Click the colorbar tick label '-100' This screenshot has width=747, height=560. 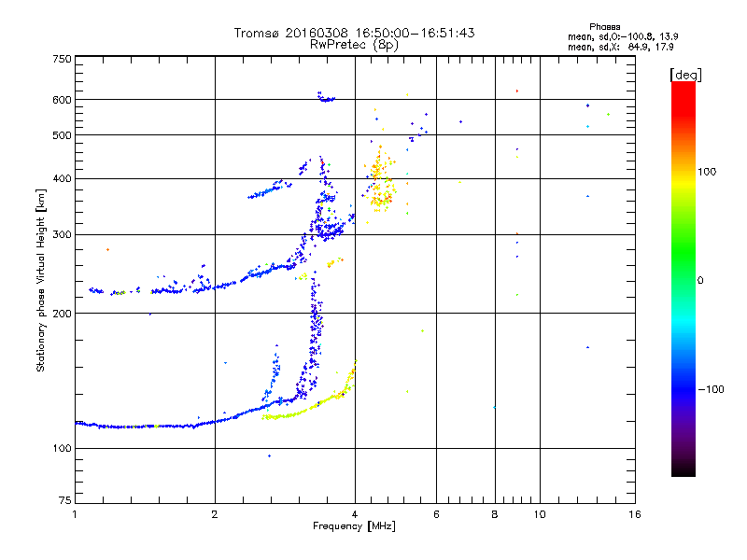coord(711,389)
